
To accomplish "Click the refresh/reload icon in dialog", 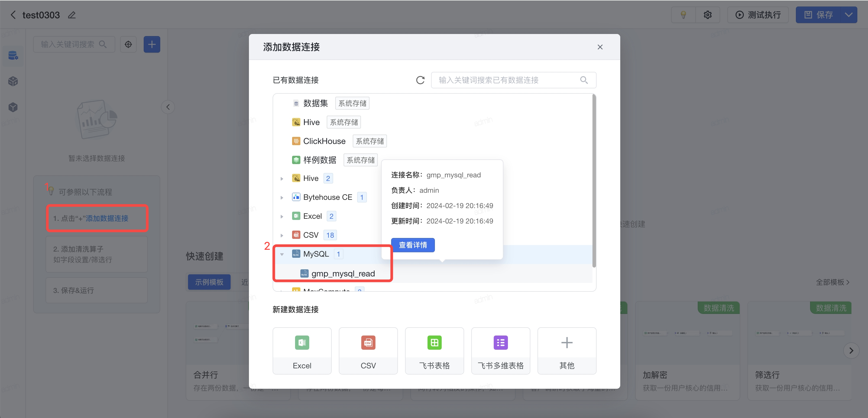I will [421, 80].
